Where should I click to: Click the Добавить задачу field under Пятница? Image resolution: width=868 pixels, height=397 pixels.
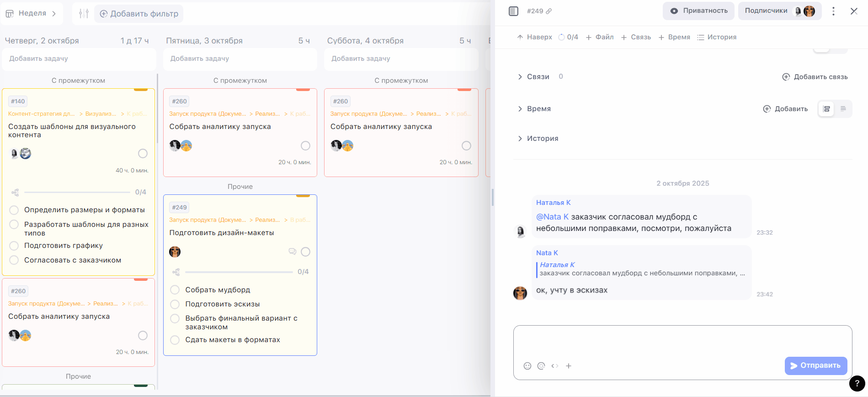coord(240,59)
